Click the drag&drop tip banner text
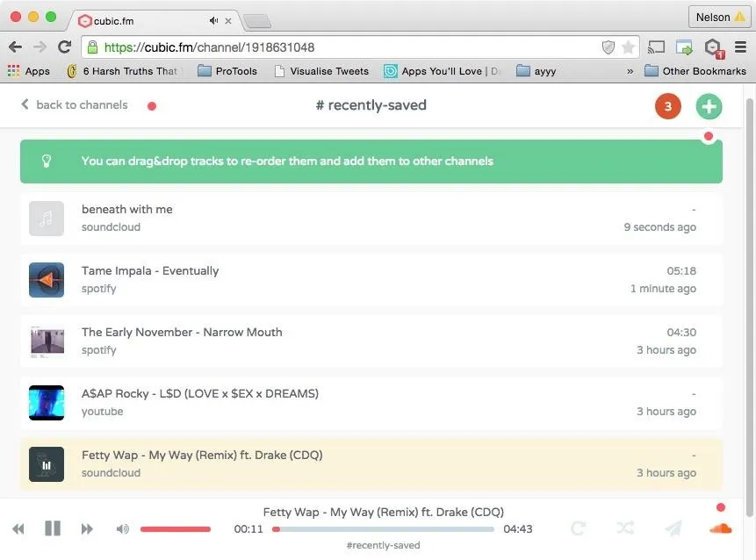756x560 pixels. pos(287,161)
